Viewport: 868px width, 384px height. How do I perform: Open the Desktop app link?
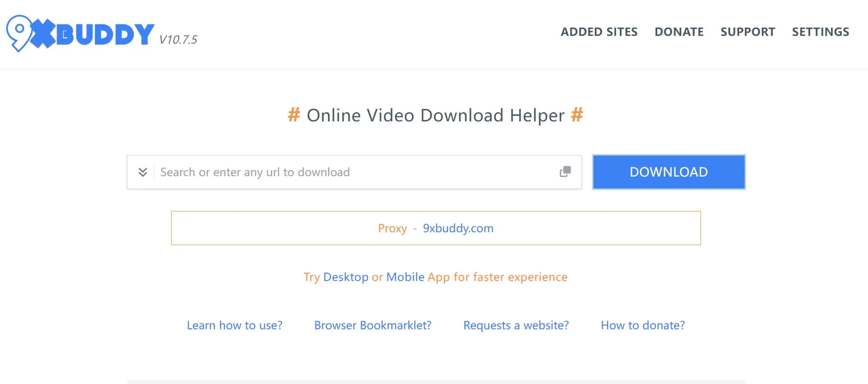coord(345,277)
